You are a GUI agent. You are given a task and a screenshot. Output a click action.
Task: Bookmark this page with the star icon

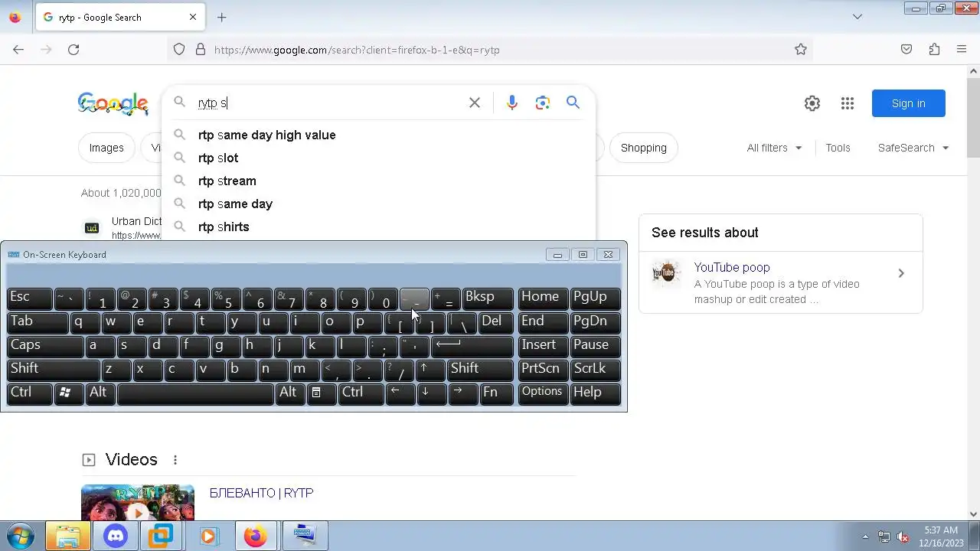pos(801,50)
